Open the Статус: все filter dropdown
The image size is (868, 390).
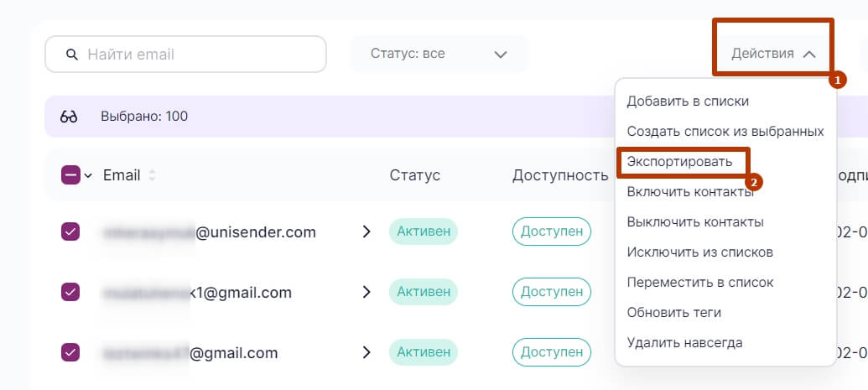pyautogui.click(x=439, y=54)
